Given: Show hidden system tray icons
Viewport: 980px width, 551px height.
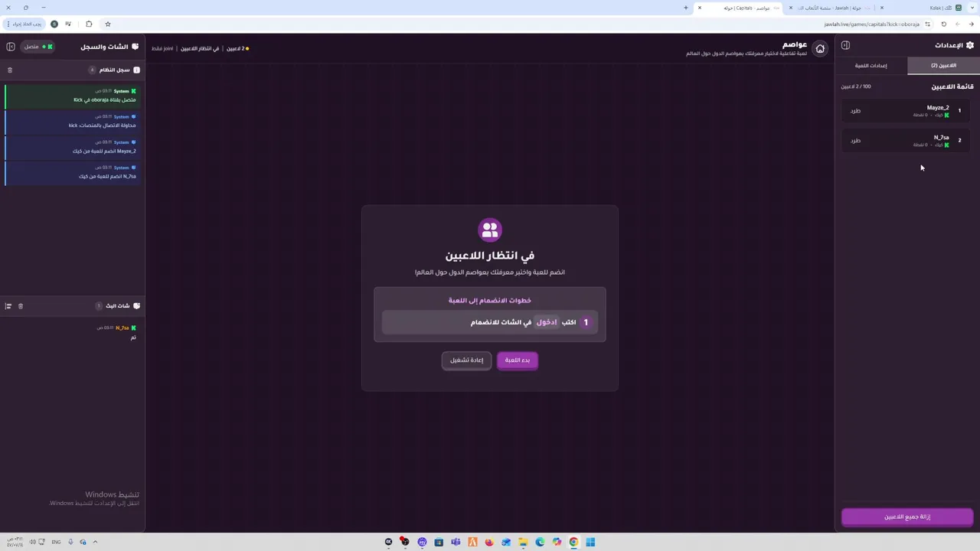Looking at the screenshot, I should coord(95,542).
